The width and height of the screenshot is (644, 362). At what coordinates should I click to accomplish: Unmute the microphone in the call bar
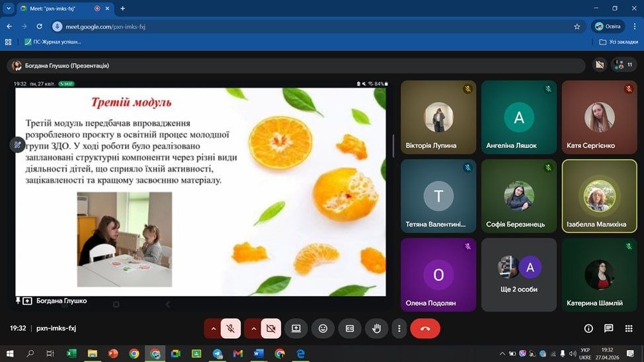point(231,328)
